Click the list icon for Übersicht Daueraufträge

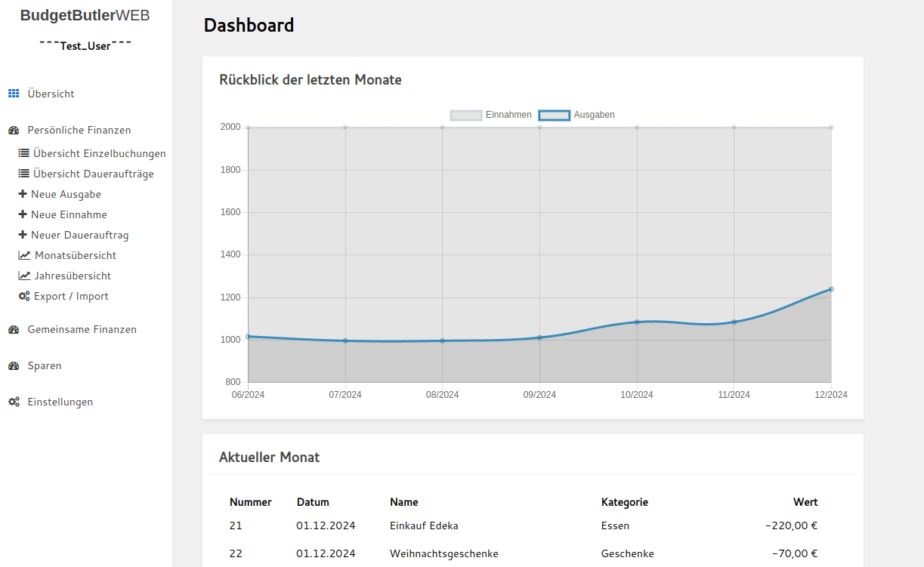click(x=23, y=173)
